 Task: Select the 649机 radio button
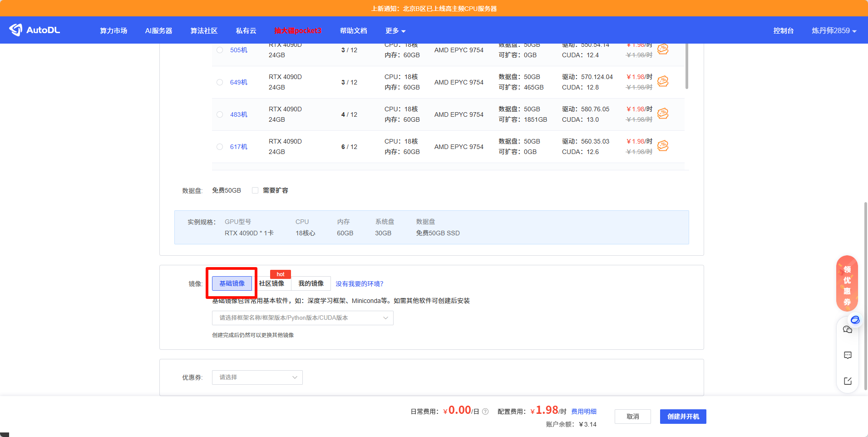click(220, 82)
